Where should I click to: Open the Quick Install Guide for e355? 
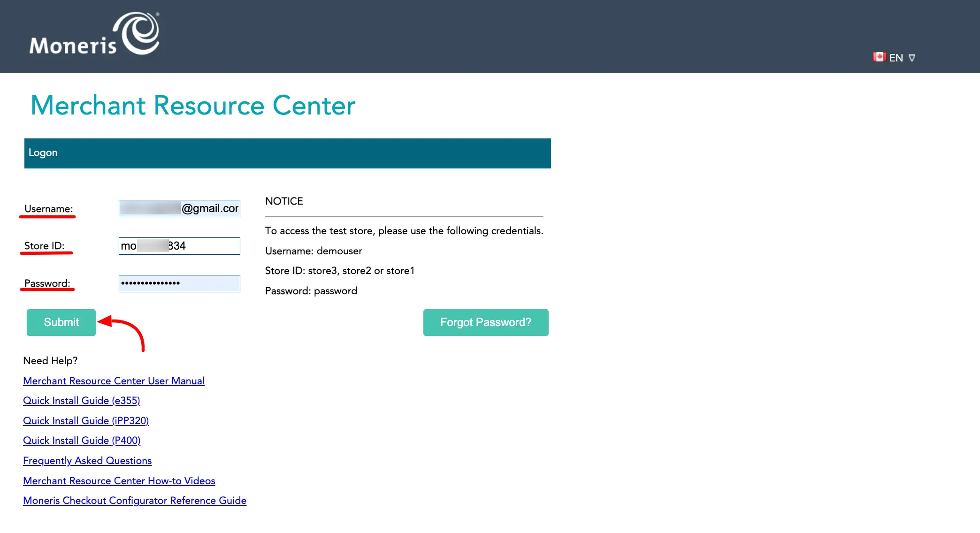[x=81, y=400]
